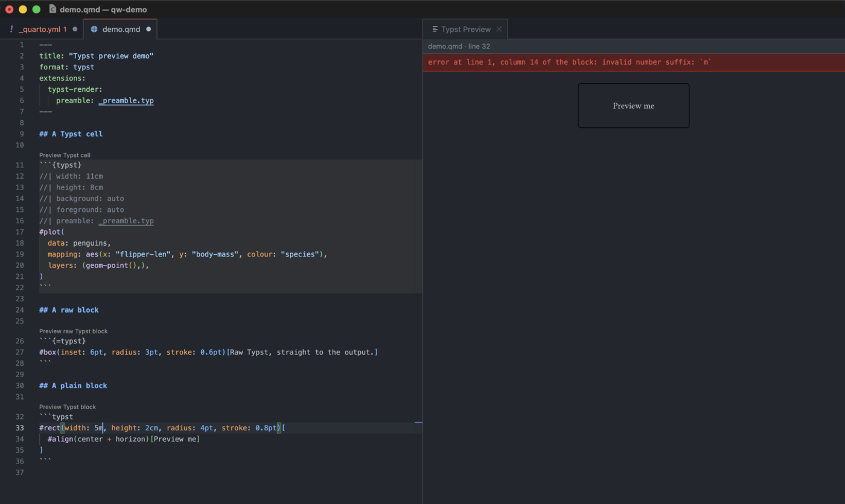Click the window title "demo.qmd — qw-demo"
845x504 pixels.
click(103, 9)
